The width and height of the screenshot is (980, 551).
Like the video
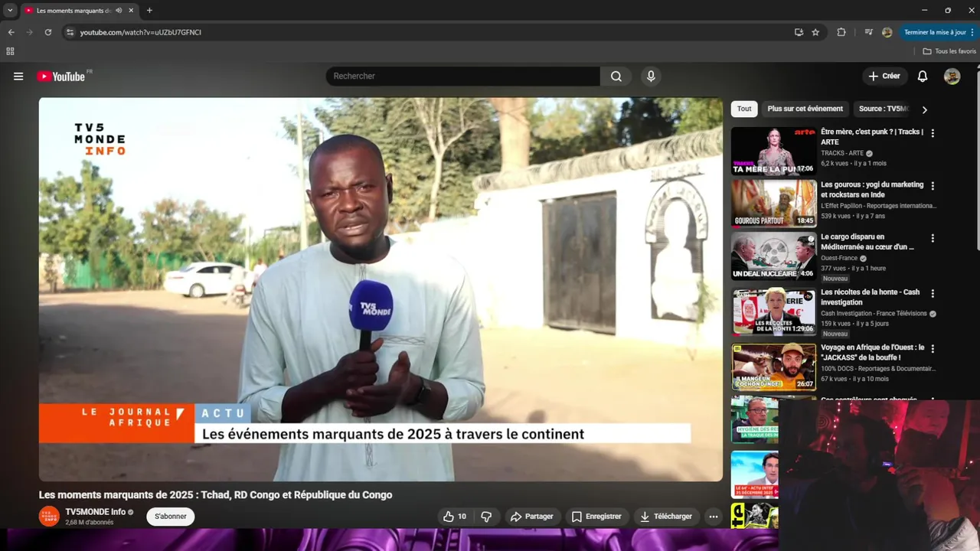(x=455, y=517)
